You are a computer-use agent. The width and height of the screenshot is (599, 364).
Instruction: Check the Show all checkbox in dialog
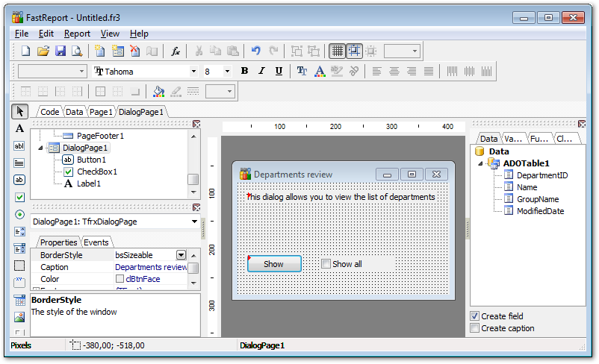click(326, 263)
